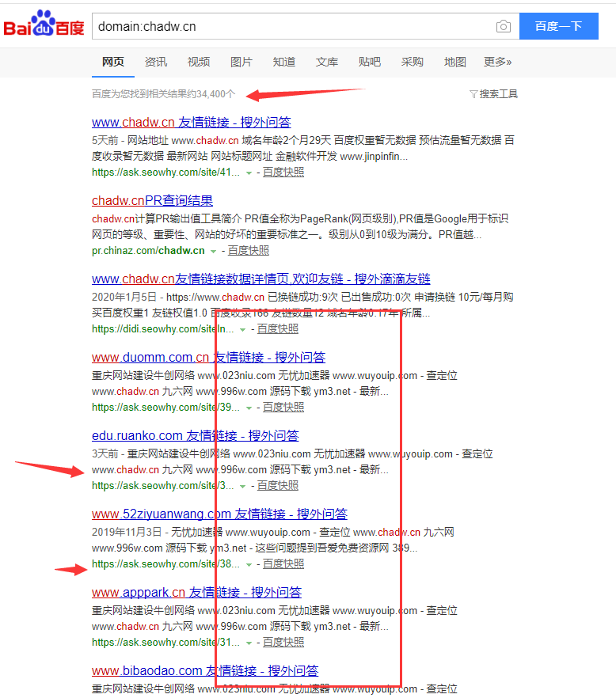Expand dropdown arrow after ask.seowhy.com/site/31...
This screenshot has height=698, width=616.
(249, 643)
